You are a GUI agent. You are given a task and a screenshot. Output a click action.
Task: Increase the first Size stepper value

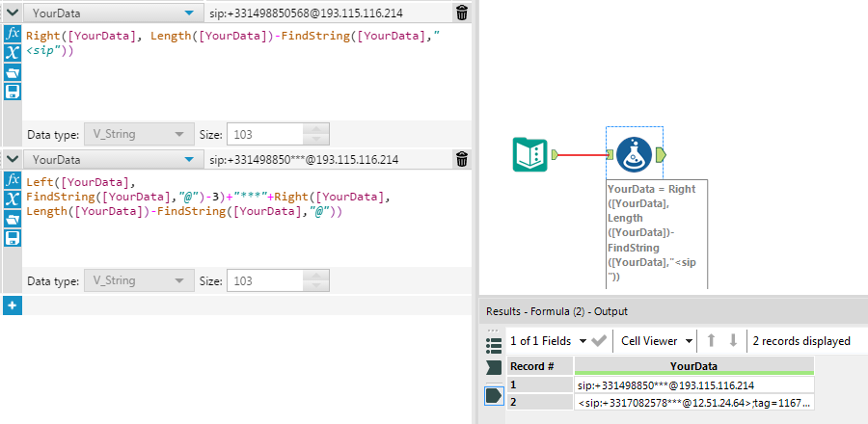316,128
